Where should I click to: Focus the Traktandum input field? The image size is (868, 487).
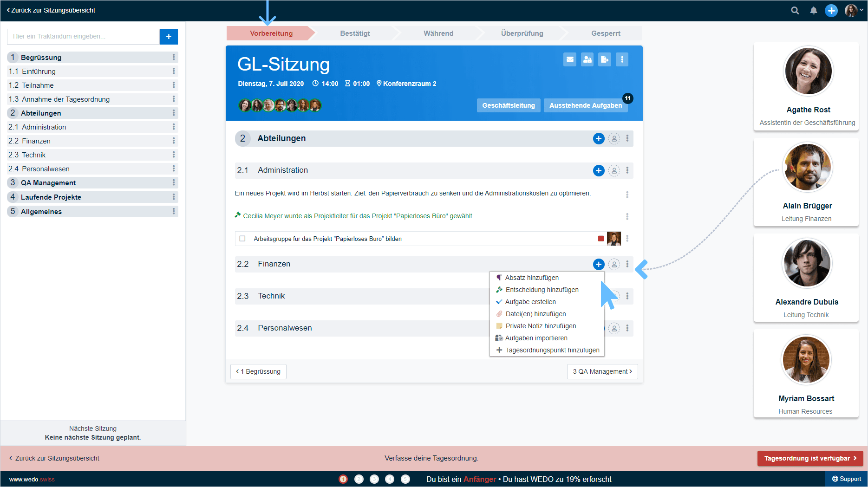pos(83,36)
